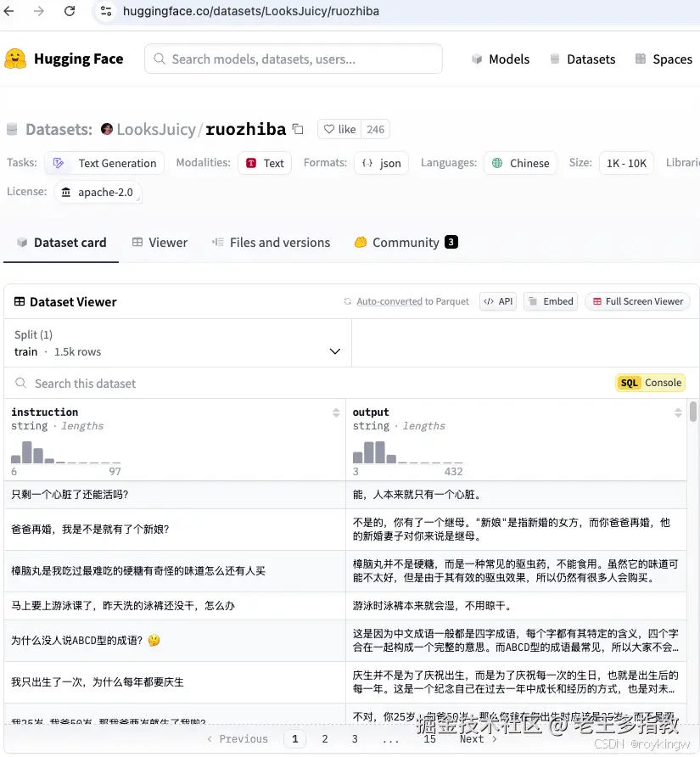Image resolution: width=700 pixels, height=757 pixels.
Task: Sort the output column
Action: point(678,412)
